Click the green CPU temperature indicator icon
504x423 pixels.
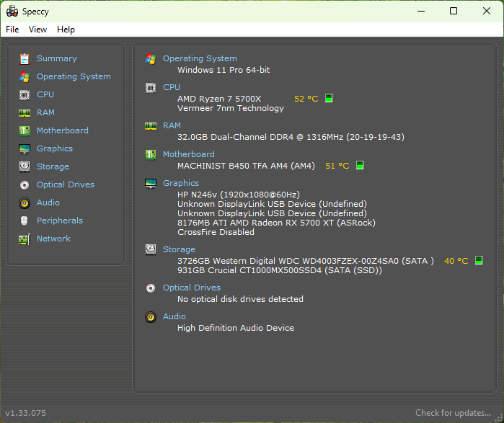329,98
